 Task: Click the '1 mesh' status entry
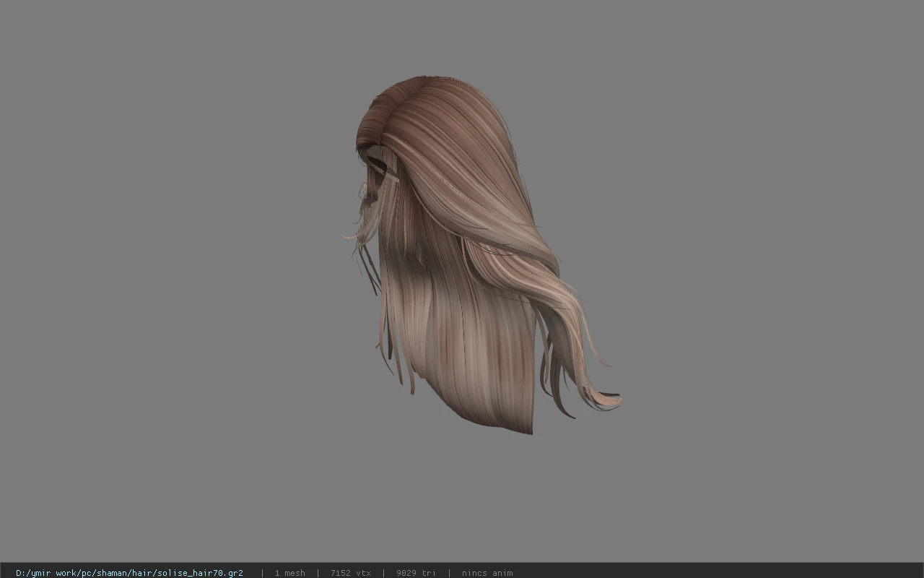point(289,573)
